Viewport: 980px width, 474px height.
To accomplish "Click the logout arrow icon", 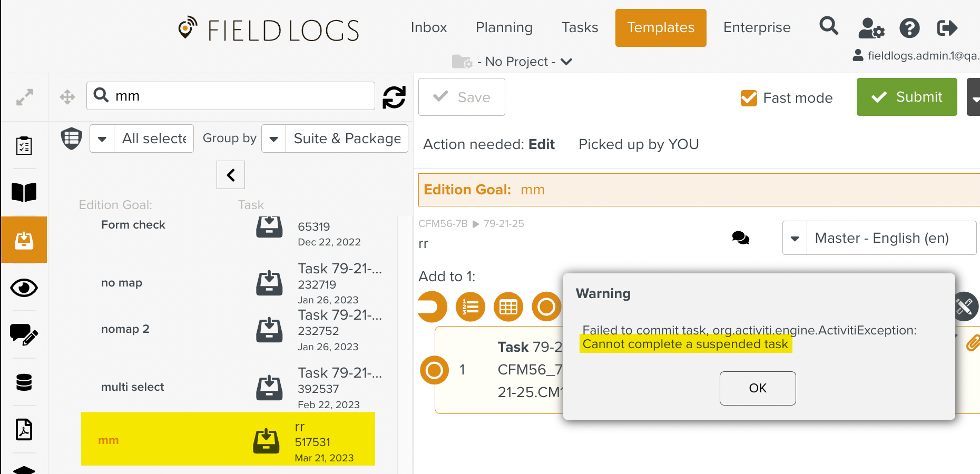I will 947,28.
